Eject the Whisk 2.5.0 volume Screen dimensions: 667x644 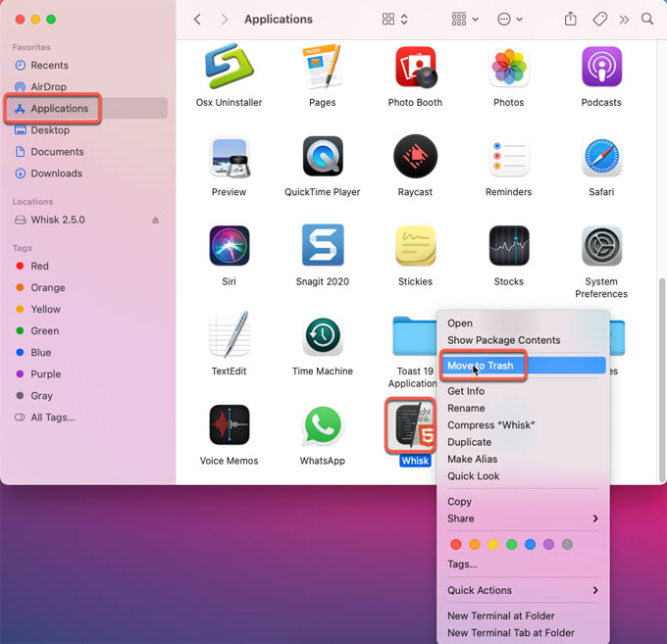(x=156, y=220)
